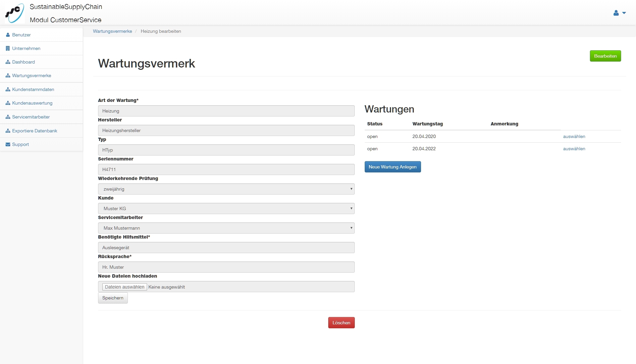The width and height of the screenshot is (636, 364).
Task: Click the SSC logo icon
Action: [15, 13]
